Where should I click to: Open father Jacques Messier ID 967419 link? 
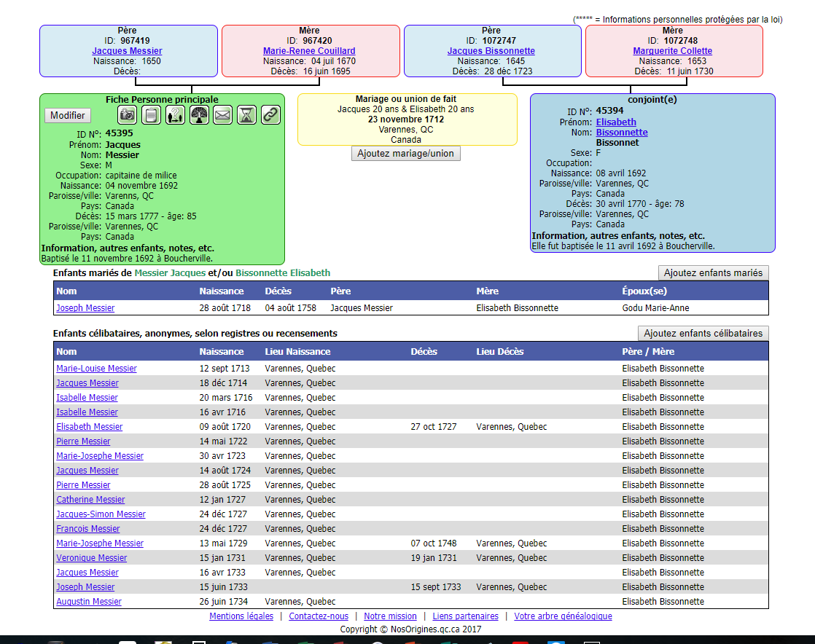click(127, 51)
